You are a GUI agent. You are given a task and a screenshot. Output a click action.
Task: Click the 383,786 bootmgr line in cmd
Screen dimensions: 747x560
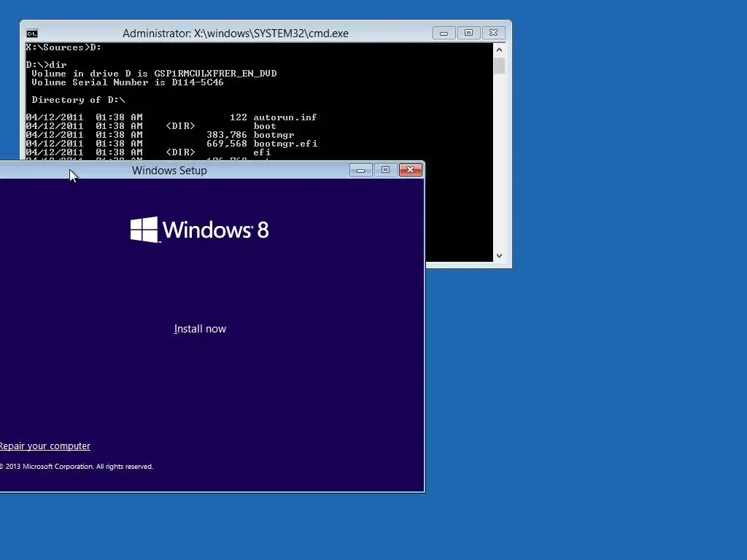coord(160,135)
